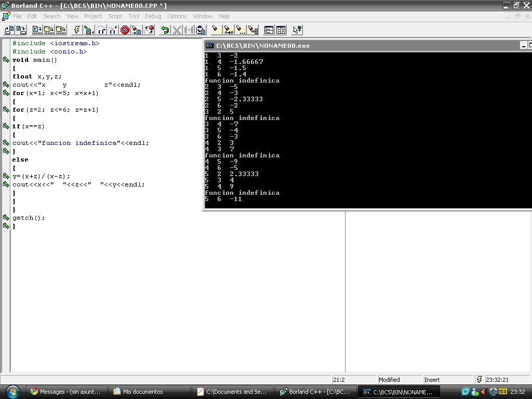Open the Debug menu
The image size is (532, 399).
(153, 16)
